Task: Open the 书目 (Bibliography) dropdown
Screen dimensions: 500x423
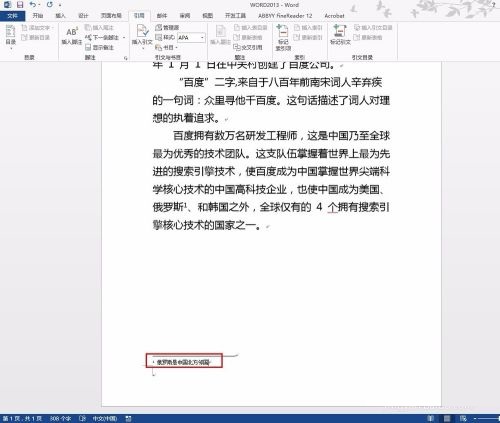Action: pyautogui.click(x=166, y=47)
